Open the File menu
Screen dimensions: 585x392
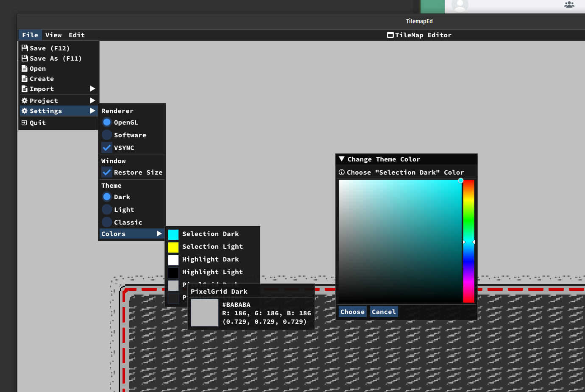click(30, 35)
